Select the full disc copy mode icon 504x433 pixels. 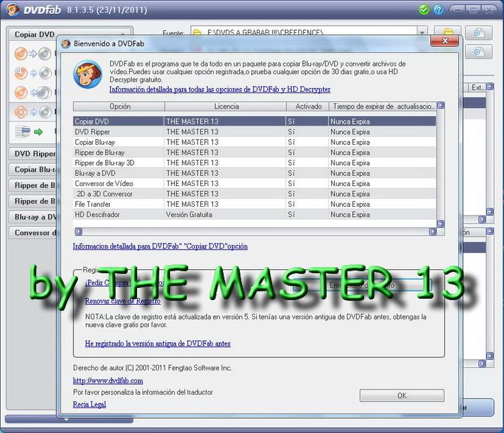point(32,54)
